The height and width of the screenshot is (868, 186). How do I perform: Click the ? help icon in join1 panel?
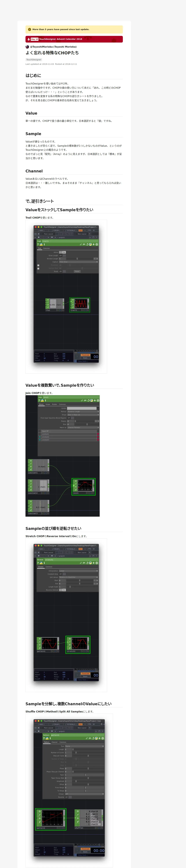pyautogui.click(x=39, y=401)
